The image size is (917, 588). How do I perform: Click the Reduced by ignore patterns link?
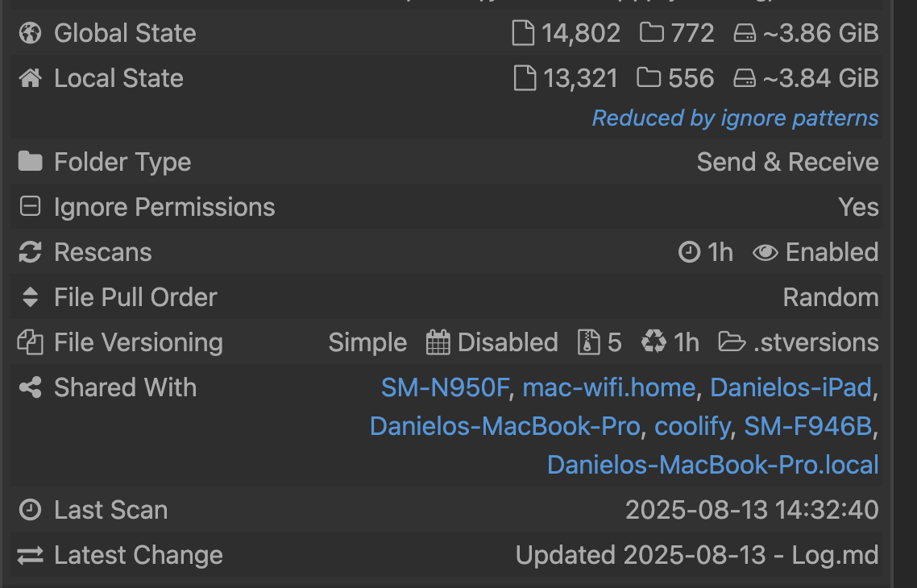(x=735, y=118)
